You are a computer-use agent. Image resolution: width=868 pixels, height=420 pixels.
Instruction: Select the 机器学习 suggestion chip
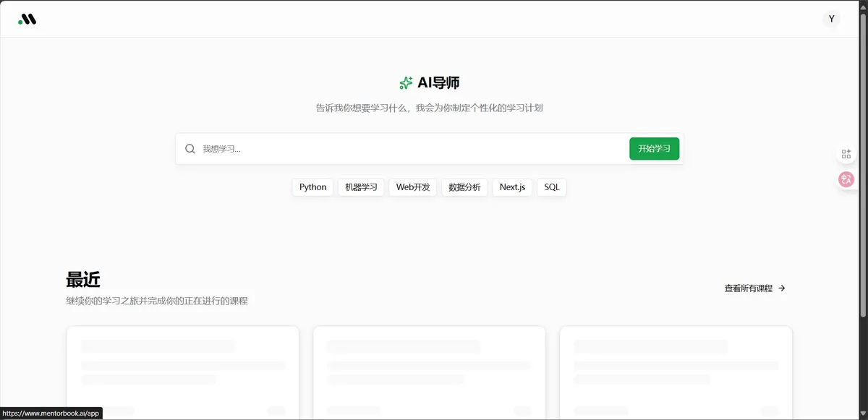[x=361, y=187]
